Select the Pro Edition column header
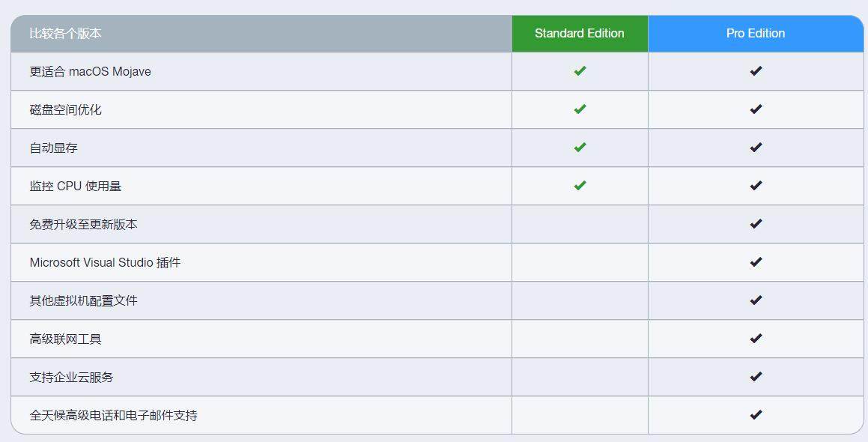Viewport: 868px width, 442px height. (756, 34)
